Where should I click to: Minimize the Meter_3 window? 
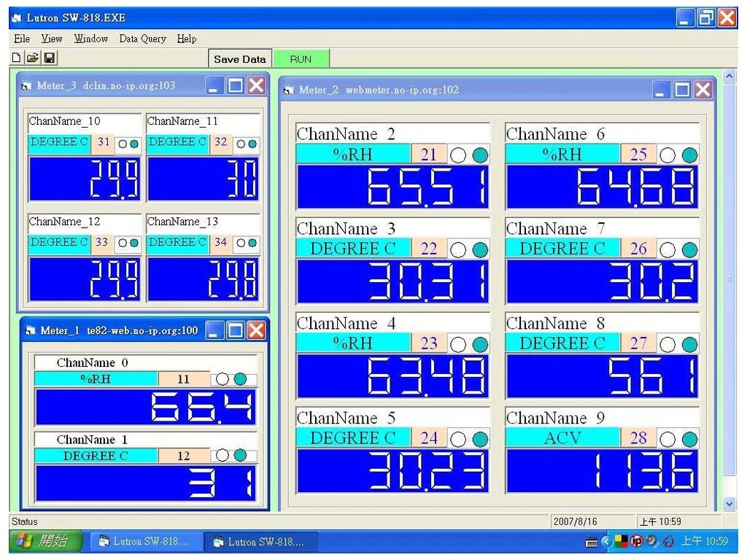point(214,86)
